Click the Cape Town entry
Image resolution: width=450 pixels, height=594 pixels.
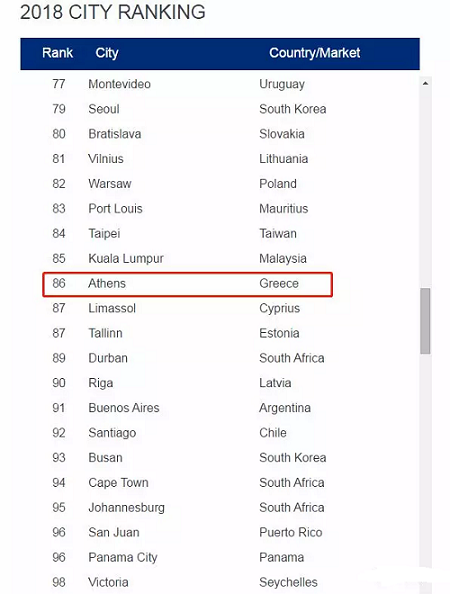118,483
